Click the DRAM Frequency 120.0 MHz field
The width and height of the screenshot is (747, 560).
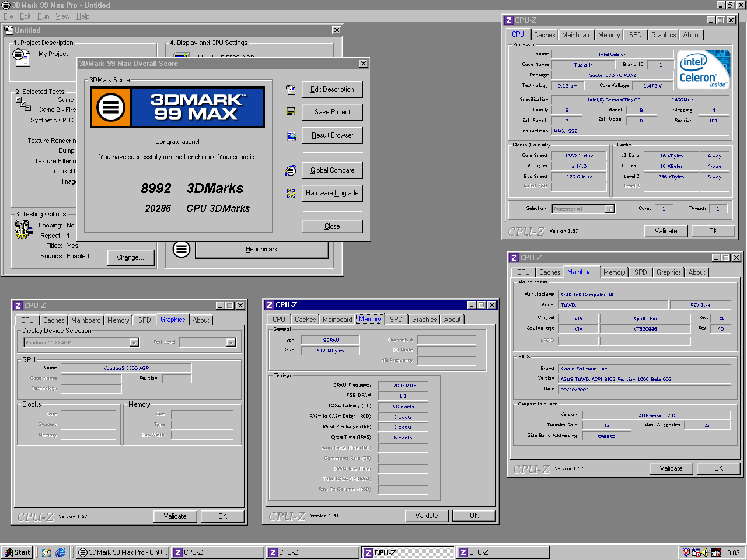coord(403,386)
